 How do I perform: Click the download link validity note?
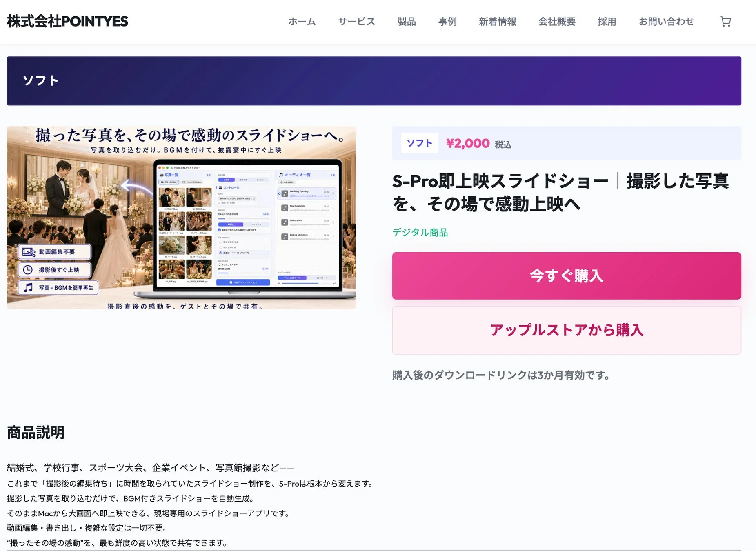coord(501,375)
